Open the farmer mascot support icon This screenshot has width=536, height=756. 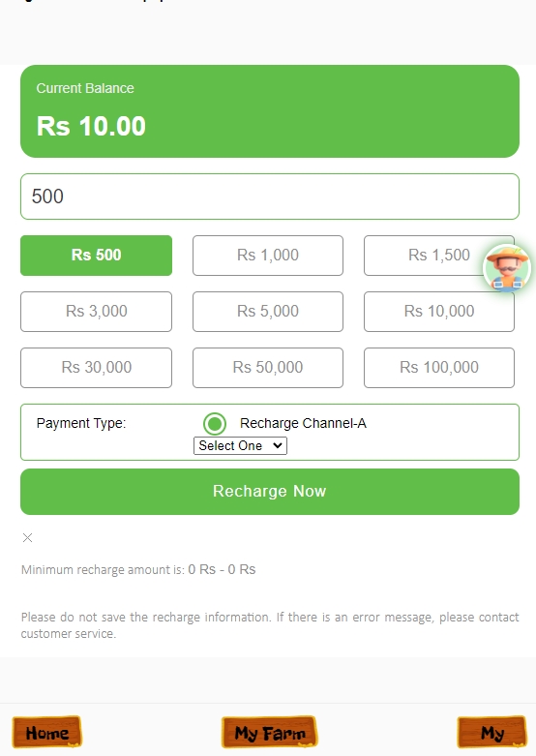(507, 268)
